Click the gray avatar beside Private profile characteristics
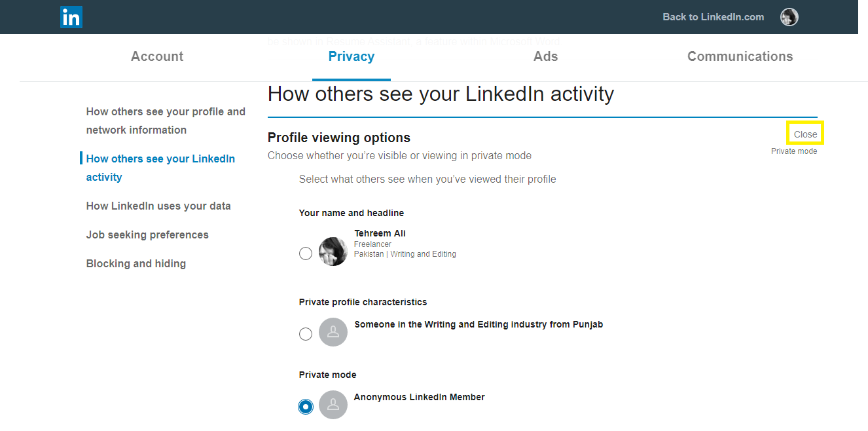The image size is (868, 431). [333, 332]
